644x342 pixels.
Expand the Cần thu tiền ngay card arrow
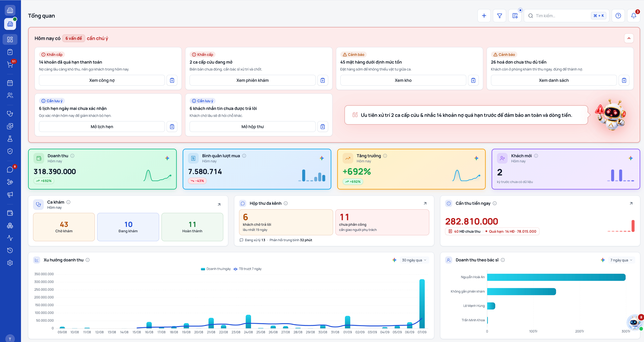point(631,203)
